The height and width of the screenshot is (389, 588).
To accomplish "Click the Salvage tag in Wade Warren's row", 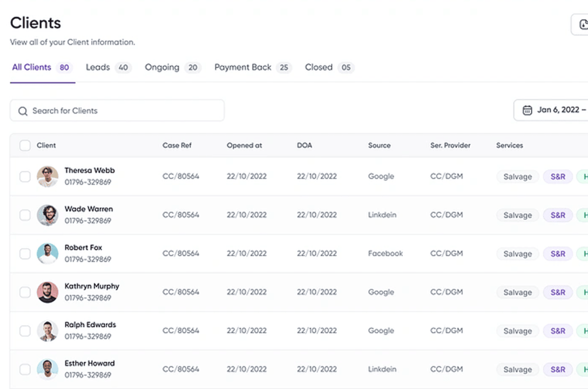I will pos(517,215).
